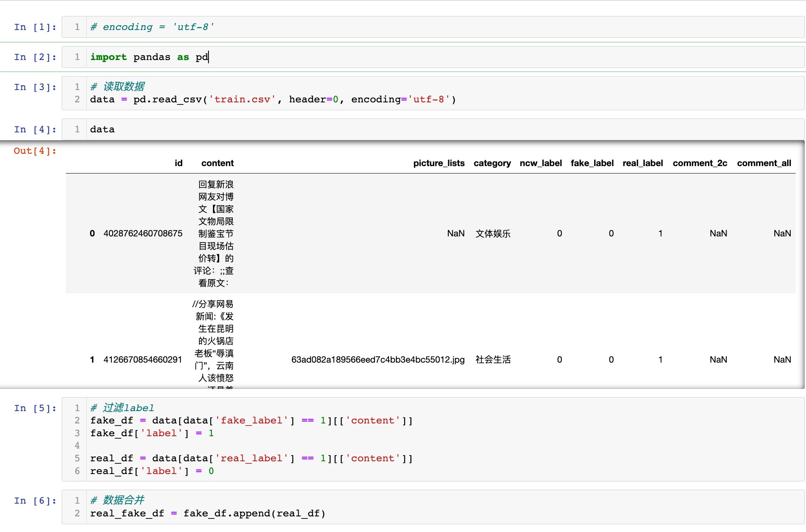Click the real_df['label'] = 0 line
The height and width of the screenshot is (532, 806).
click(152, 471)
